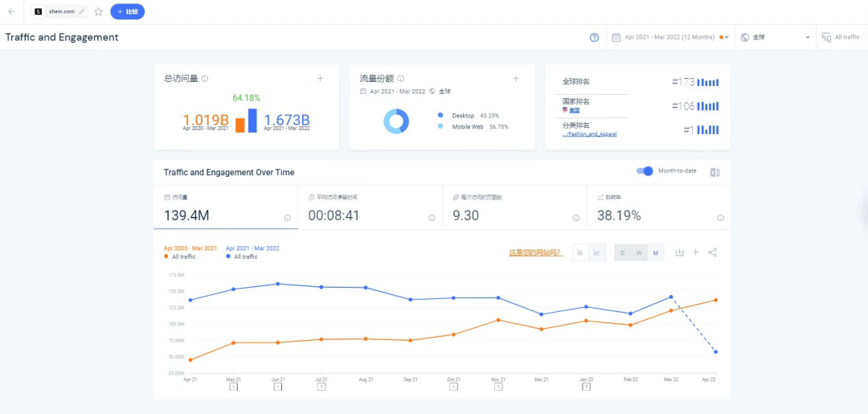This screenshot has width=868, height=414.
Task: Open the date range dropdown
Action: [669, 37]
